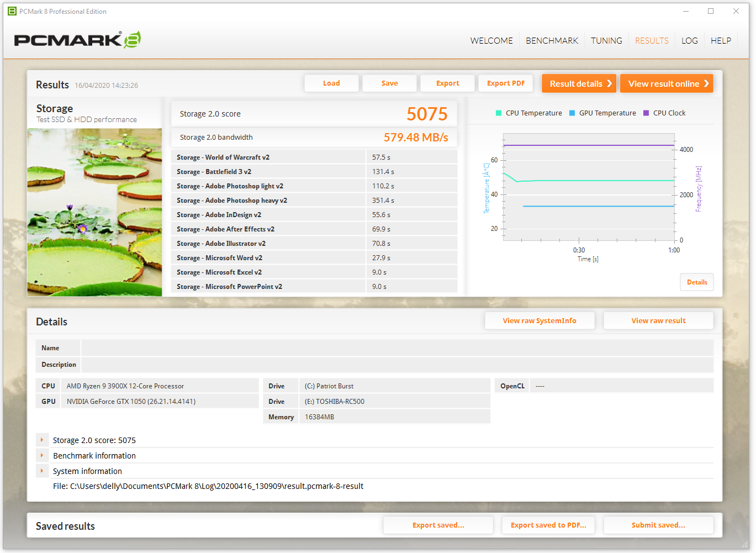Click the result file path text

coord(208,487)
